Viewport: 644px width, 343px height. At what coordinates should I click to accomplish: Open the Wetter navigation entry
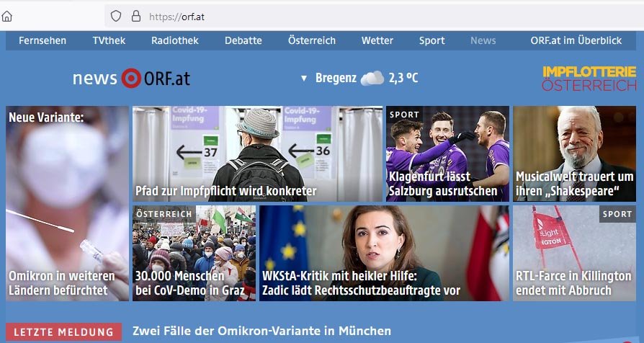coord(377,40)
